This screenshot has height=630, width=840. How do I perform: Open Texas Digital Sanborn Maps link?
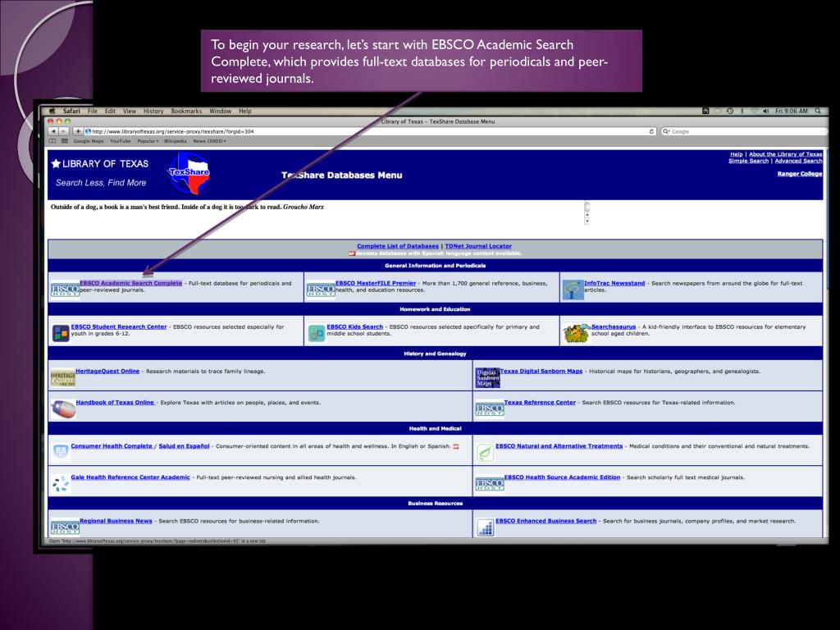point(541,371)
